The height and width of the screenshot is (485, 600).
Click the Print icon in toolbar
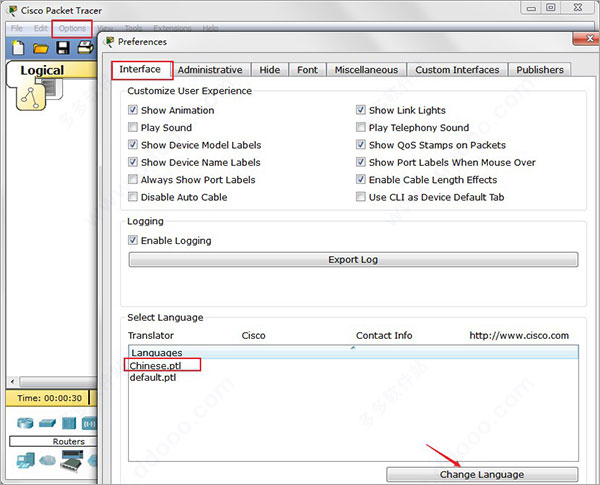click(86, 47)
